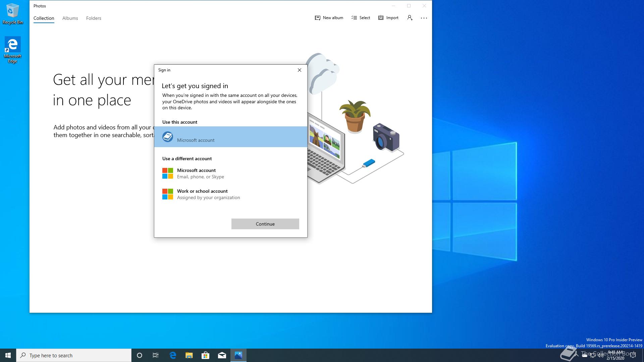Viewport: 644px width, 362px height.
Task: Click the Photos app taskbar icon
Action: click(238, 355)
